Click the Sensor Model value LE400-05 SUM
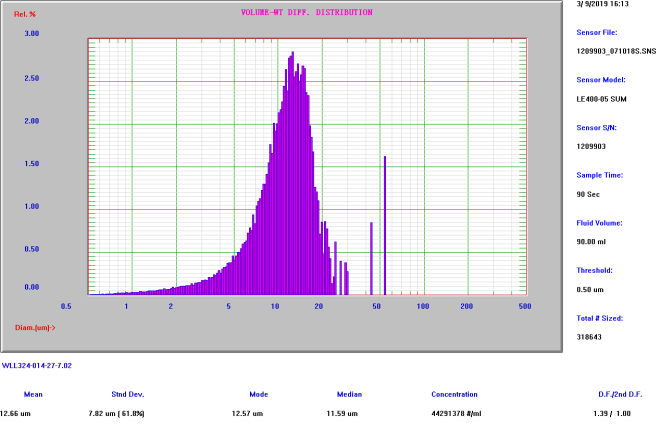 click(x=600, y=99)
